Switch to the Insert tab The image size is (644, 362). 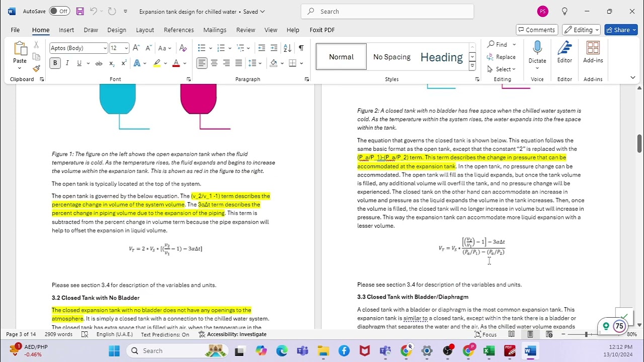pyautogui.click(x=66, y=30)
